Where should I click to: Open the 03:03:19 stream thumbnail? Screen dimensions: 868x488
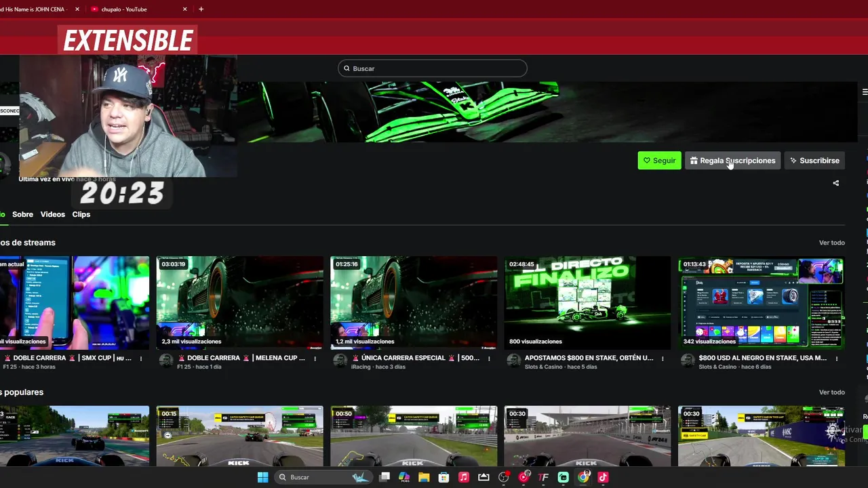pyautogui.click(x=240, y=303)
